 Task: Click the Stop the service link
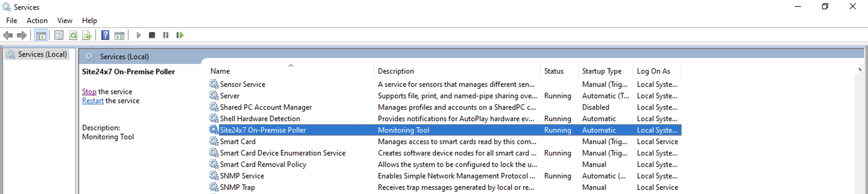point(89,92)
